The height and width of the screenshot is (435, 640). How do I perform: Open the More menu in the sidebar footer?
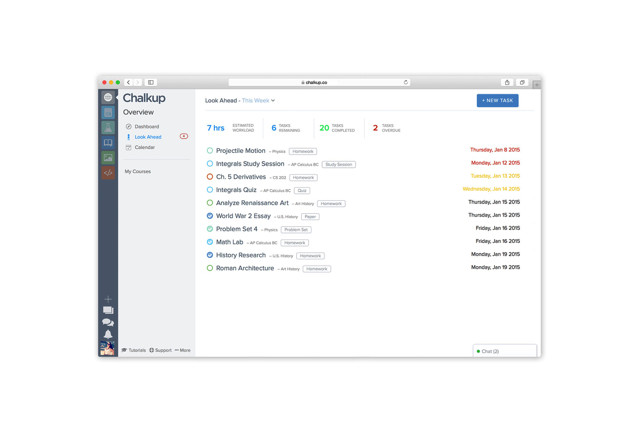(x=183, y=350)
